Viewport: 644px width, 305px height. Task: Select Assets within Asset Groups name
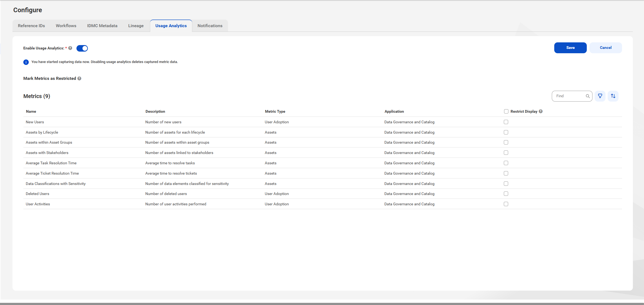tap(49, 143)
